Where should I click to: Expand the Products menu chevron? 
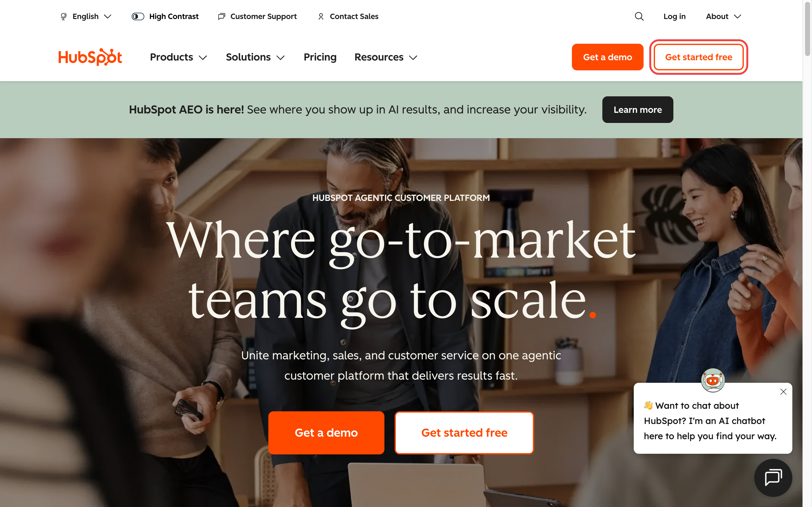203,58
